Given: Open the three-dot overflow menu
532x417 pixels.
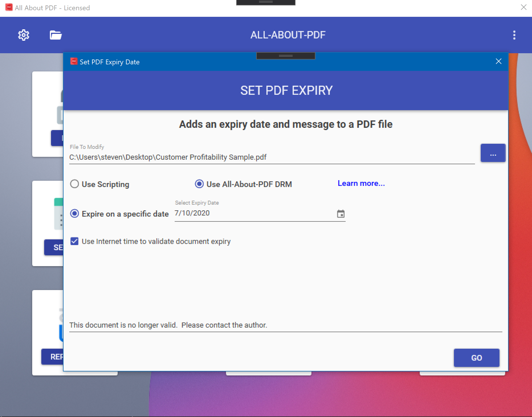Looking at the screenshot, I should coord(514,35).
